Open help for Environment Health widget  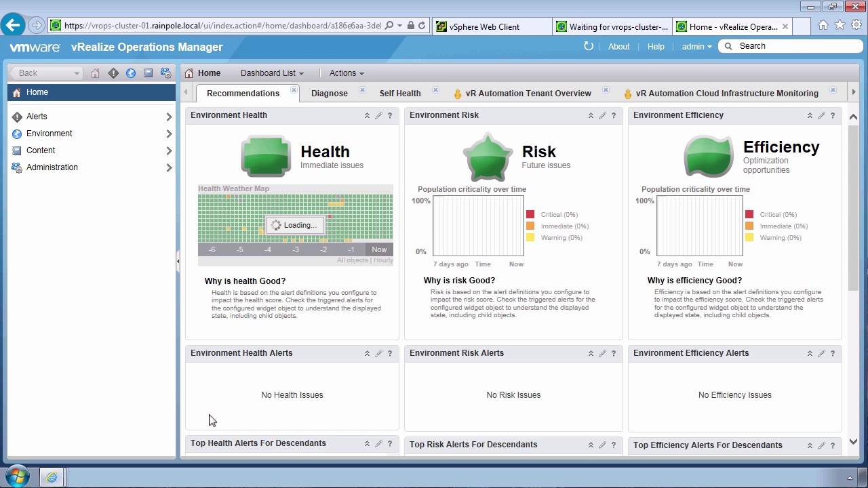[390, 116]
